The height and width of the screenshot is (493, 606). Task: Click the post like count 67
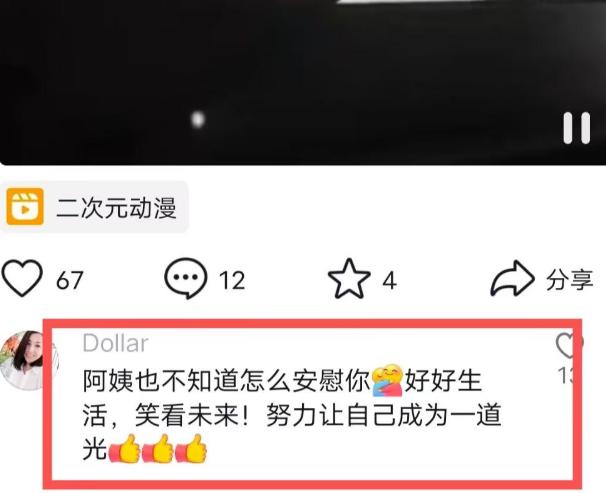70,280
